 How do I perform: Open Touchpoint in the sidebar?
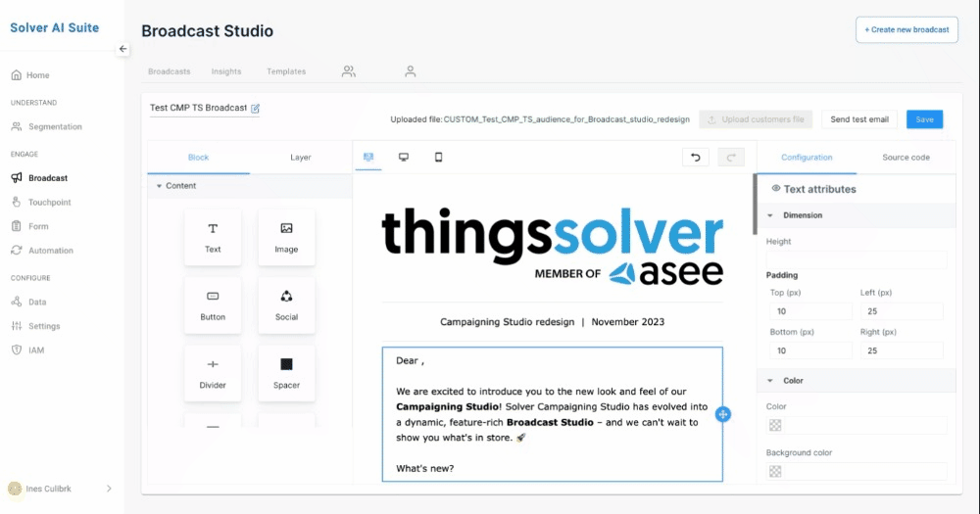41,203
